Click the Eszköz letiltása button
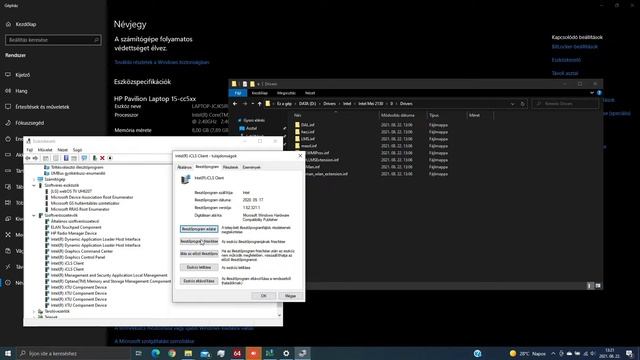Screen dimensions: 640x360 point(199,267)
